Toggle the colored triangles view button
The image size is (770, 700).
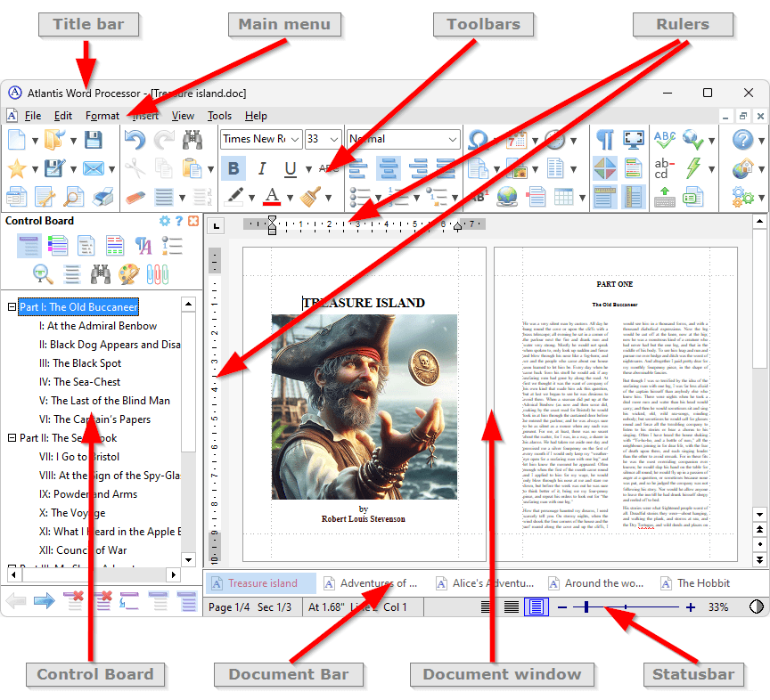coord(605,169)
